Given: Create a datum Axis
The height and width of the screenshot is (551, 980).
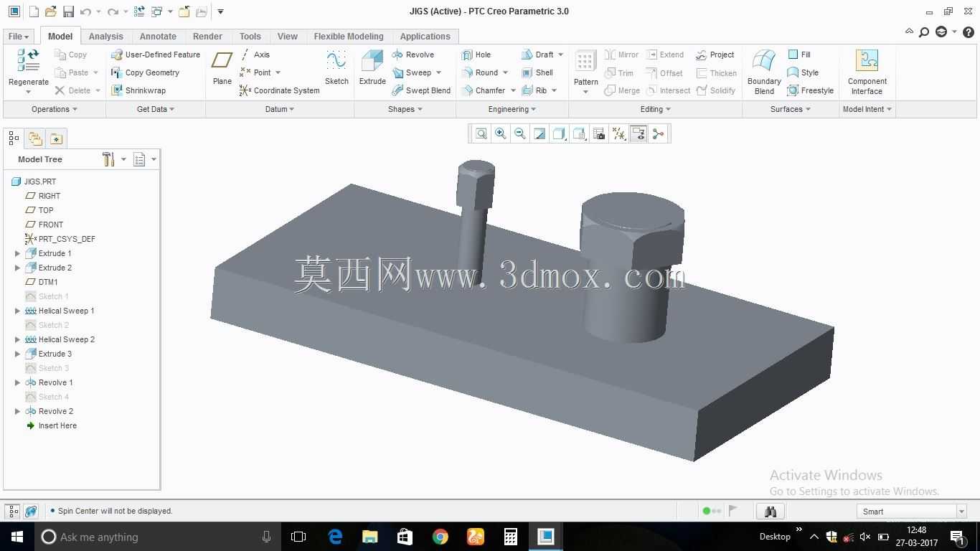Looking at the screenshot, I should click(255, 55).
